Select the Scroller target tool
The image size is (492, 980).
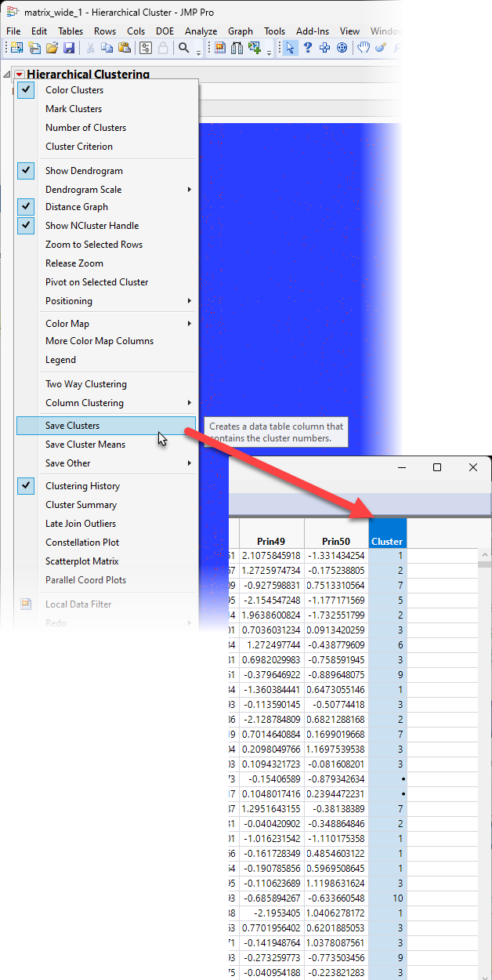342,48
